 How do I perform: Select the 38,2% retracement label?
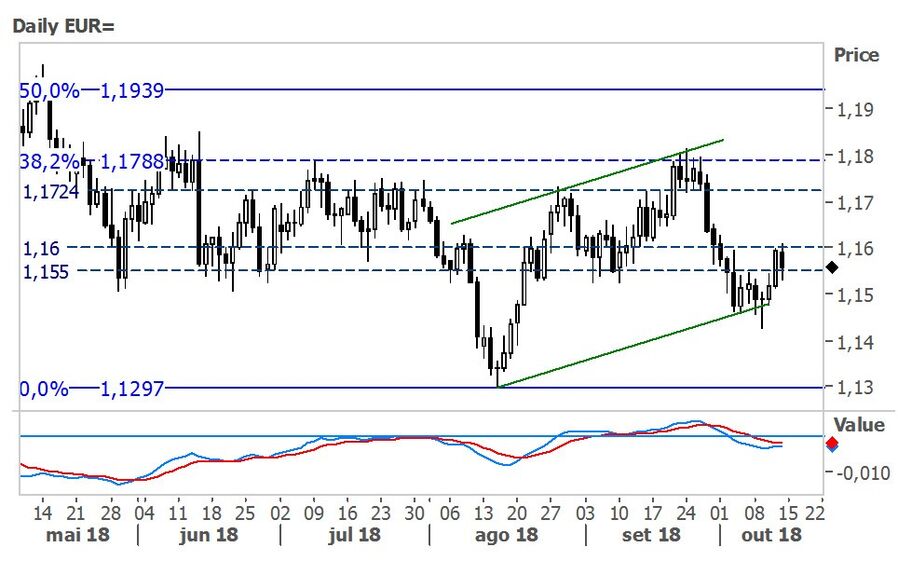pyautogui.click(x=50, y=161)
